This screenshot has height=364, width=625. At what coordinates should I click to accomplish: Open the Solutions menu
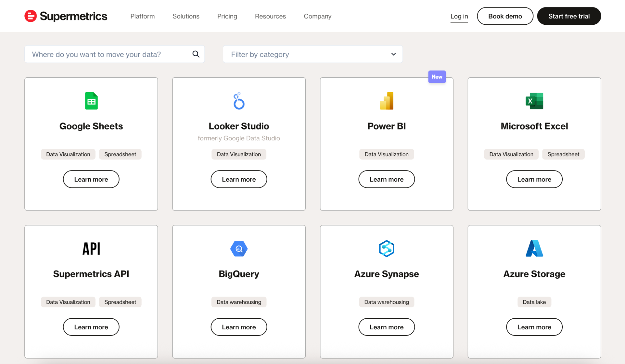185,16
